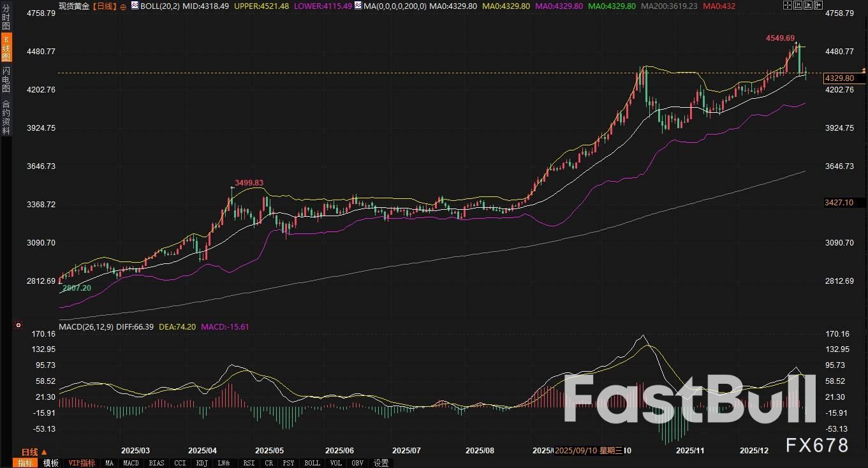Switch to the 模板 tab

51,463
